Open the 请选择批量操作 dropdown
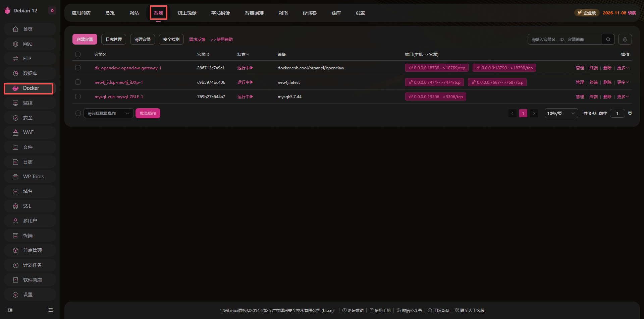The width and height of the screenshot is (644, 319). coord(108,113)
